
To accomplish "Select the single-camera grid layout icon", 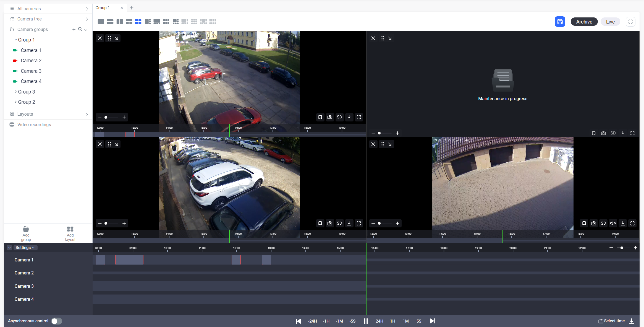I will point(101,22).
